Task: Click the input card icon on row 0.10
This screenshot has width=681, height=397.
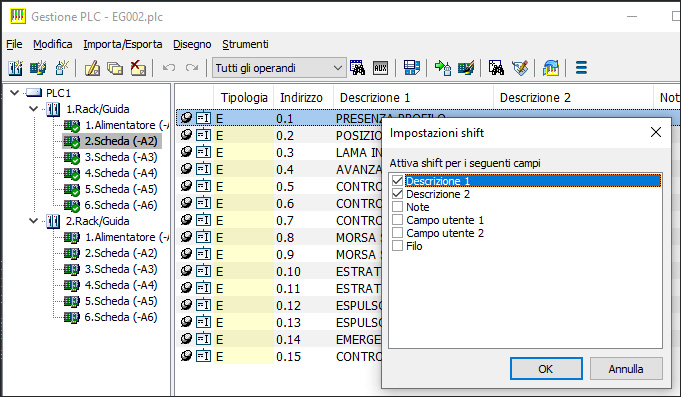Action: (x=203, y=271)
